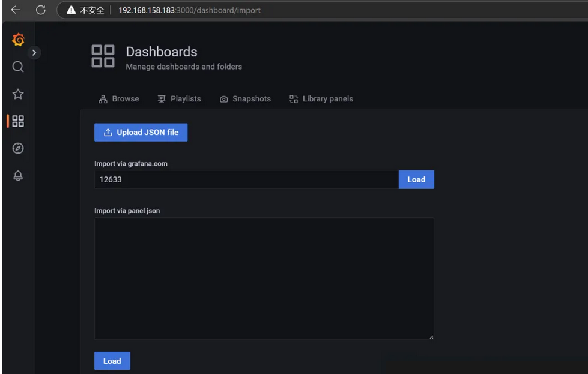Click Upload JSON file button

141,132
